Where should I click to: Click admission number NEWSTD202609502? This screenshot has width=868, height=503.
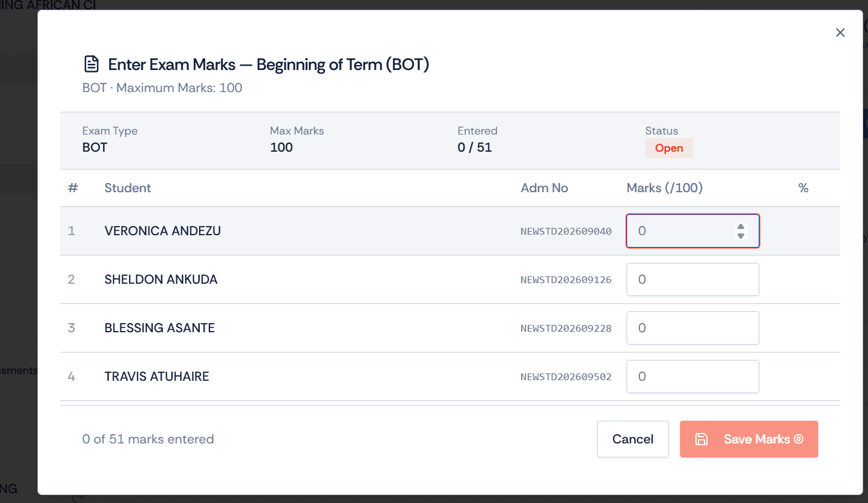(x=566, y=377)
